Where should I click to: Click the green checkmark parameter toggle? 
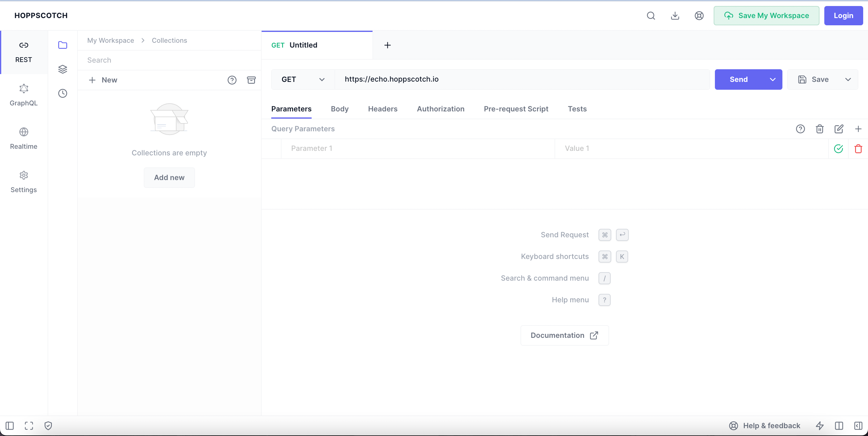(x=838, y=148)
